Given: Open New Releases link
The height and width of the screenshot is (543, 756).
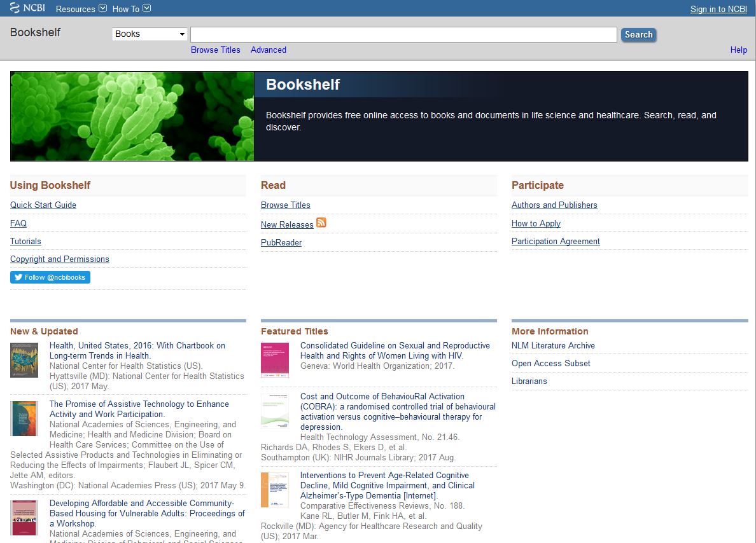Looking at the screenshot, I should pyautogui.click(x=287, y=224).
